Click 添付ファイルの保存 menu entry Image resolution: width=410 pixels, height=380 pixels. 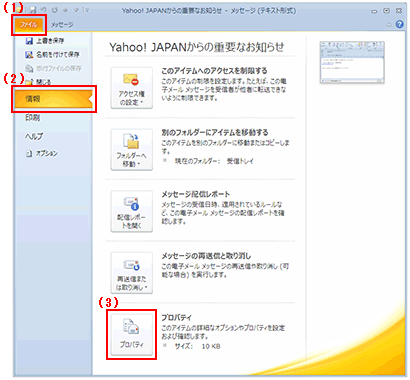(59, 68)
